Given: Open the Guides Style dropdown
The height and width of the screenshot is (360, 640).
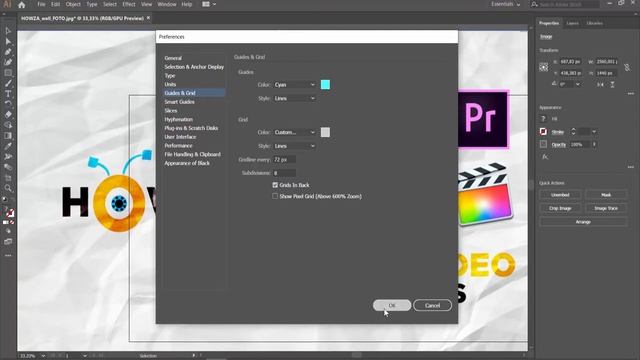Looking at the screenshot, I should [x=295, y=98].
